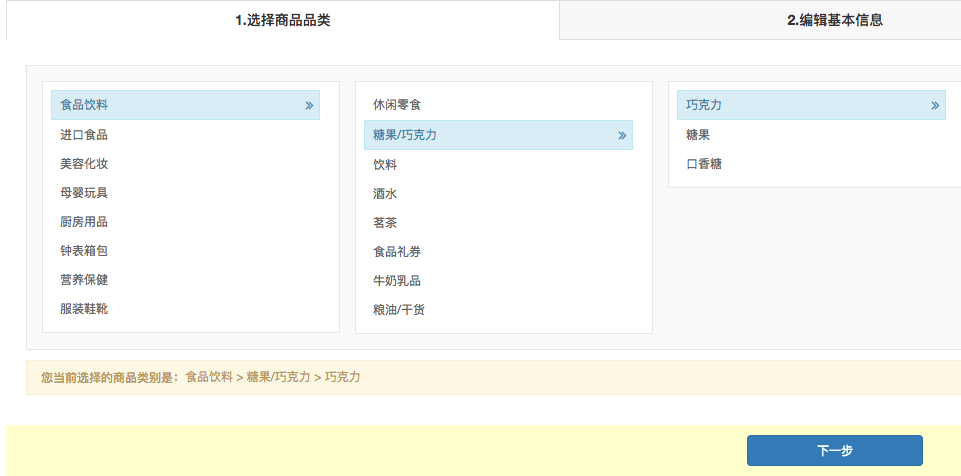Expand the 饮料 subcategory

pyautogui.click(x=385, y=165)
